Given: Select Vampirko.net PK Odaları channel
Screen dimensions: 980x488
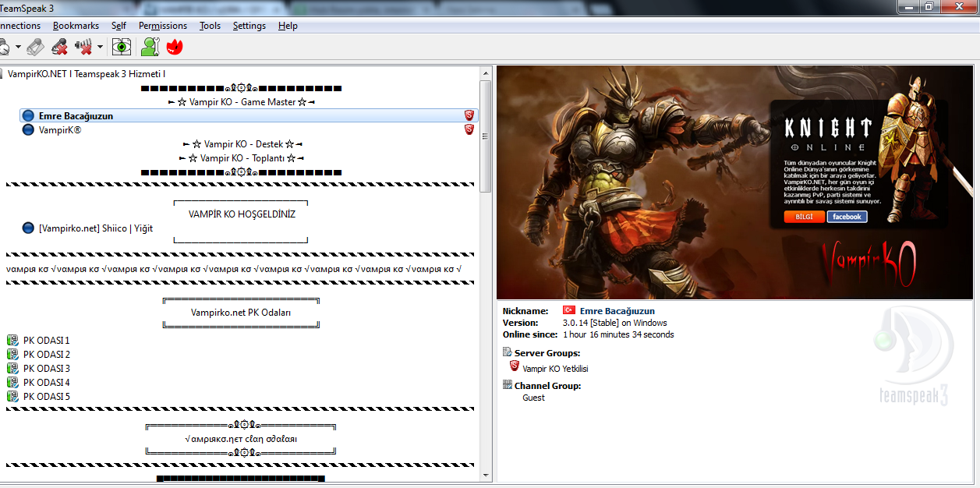Looking at the screenshot, I should 241,313.
